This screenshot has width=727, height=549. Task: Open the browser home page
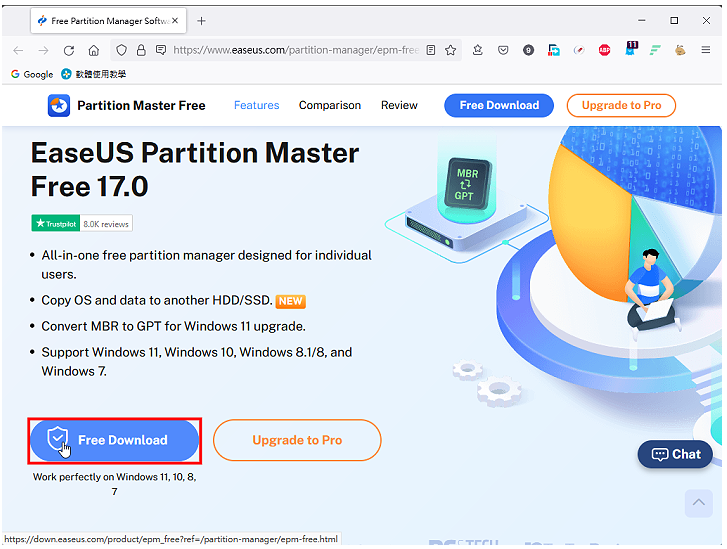point(94,50)
